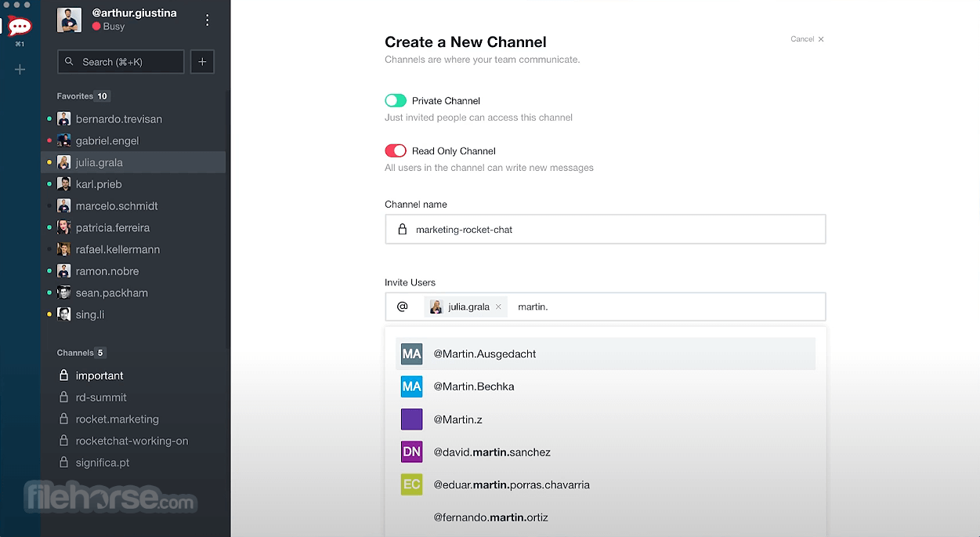Remove julia.grala from the invited users
This screenshot has width=980, height=537.
[499, 307]
